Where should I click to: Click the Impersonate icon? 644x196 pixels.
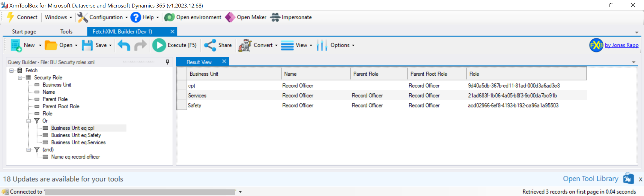pyautogui.click(x=275, y=17)
